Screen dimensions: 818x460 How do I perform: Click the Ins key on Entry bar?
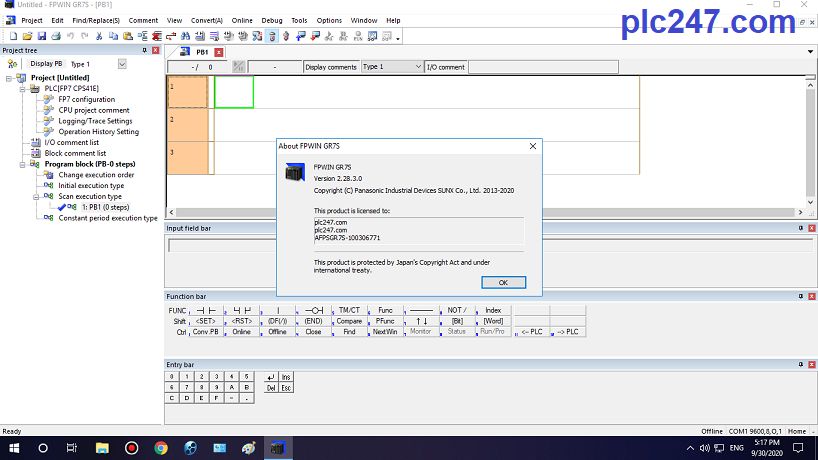[x=286, y=377]
